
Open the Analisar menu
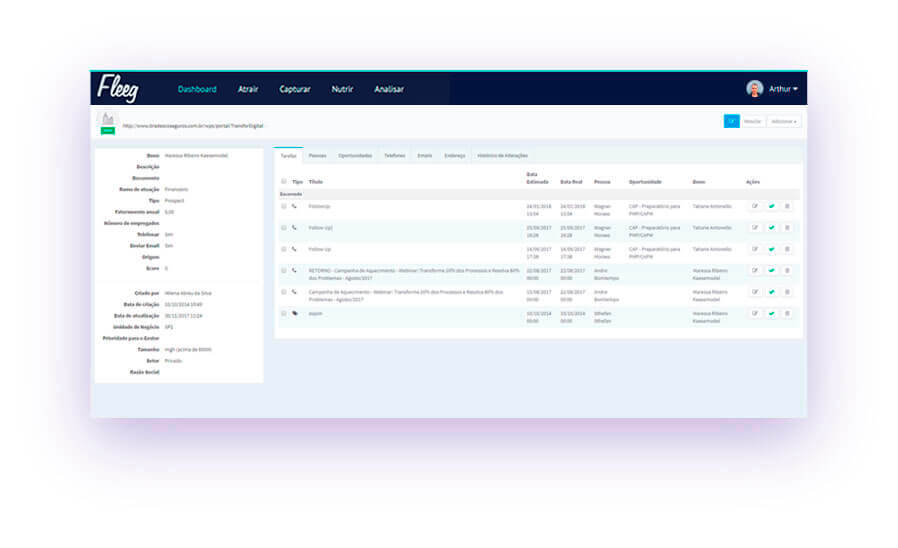(x=389, y=89)
